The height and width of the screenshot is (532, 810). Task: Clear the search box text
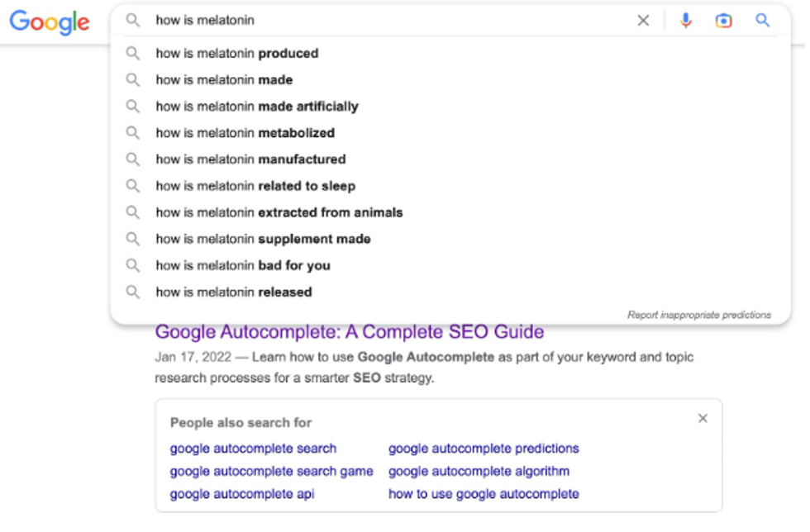click(x=643, y=21)
